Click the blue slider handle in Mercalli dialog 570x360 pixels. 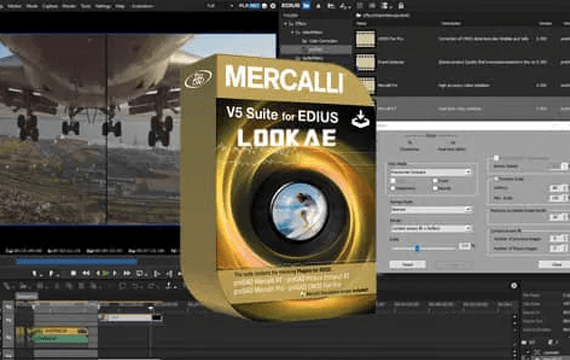417,248
